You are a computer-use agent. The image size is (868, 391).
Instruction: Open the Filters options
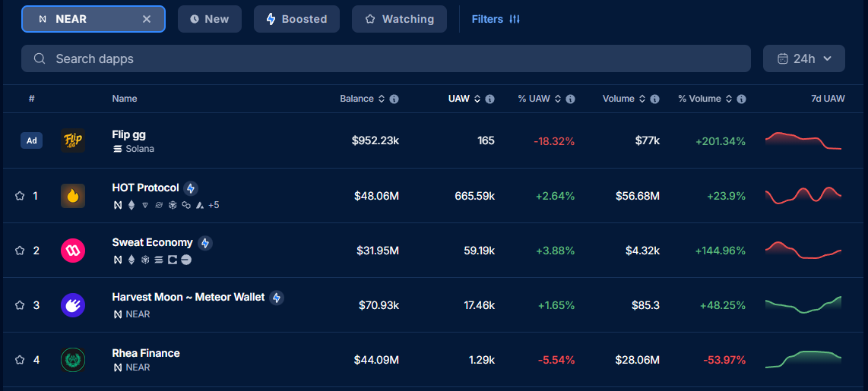[x=496, y=19]
